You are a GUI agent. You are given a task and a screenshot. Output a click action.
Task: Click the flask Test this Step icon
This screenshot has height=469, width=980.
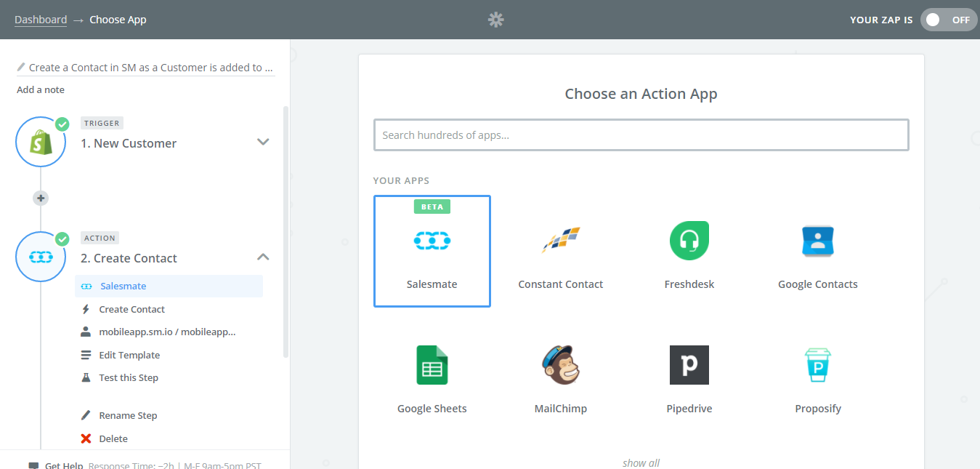click(86, 377)
